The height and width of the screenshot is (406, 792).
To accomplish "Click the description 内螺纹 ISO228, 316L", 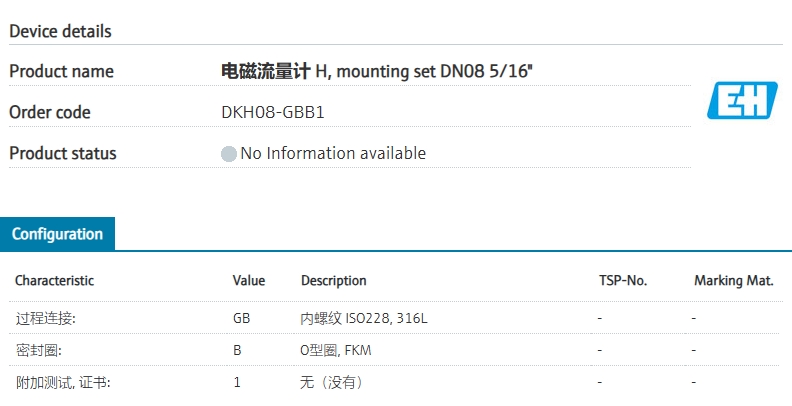I will click(x=364, y=318).
